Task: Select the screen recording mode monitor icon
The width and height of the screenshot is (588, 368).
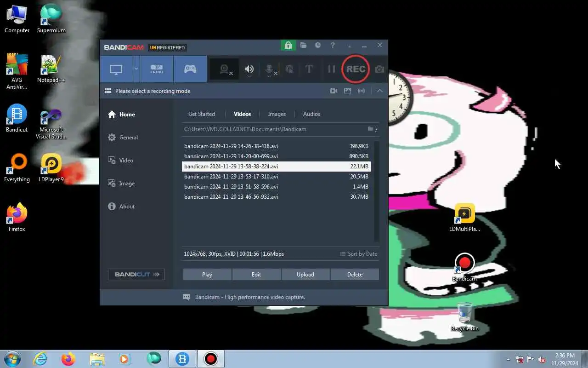Action: [116, 69]
